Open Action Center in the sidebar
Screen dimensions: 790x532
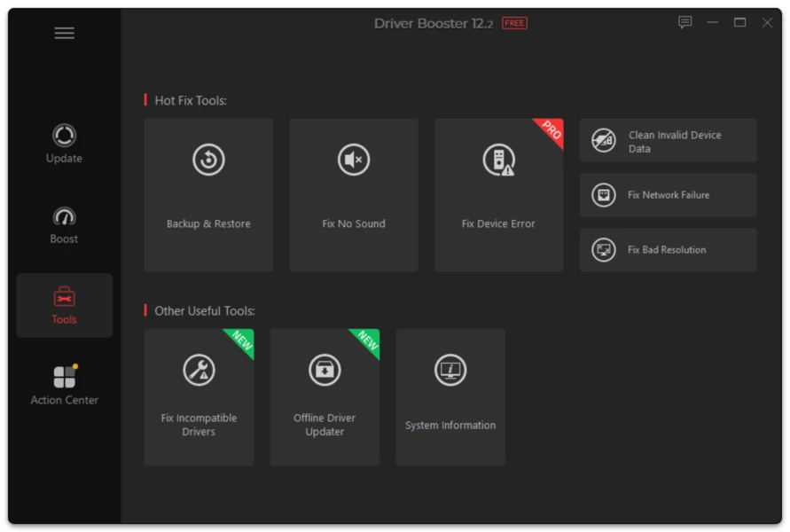click(64, 386)
